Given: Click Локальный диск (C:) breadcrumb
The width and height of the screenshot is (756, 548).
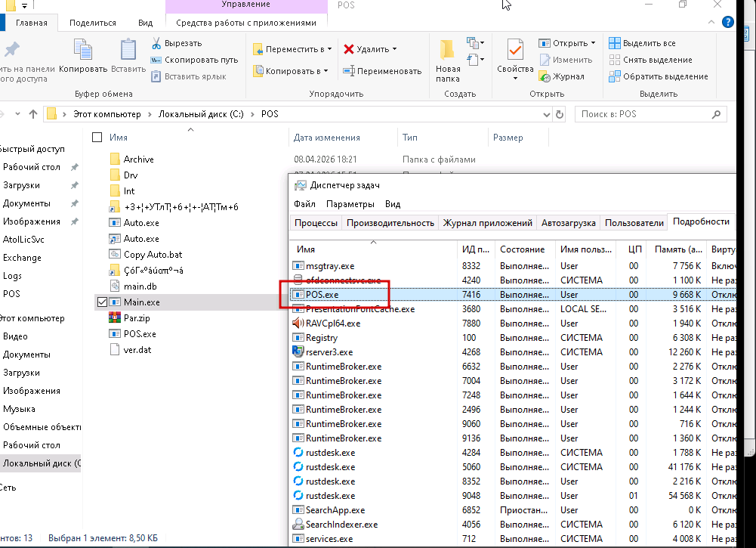Looking at the screenshot, I should [x=201, y=114].
